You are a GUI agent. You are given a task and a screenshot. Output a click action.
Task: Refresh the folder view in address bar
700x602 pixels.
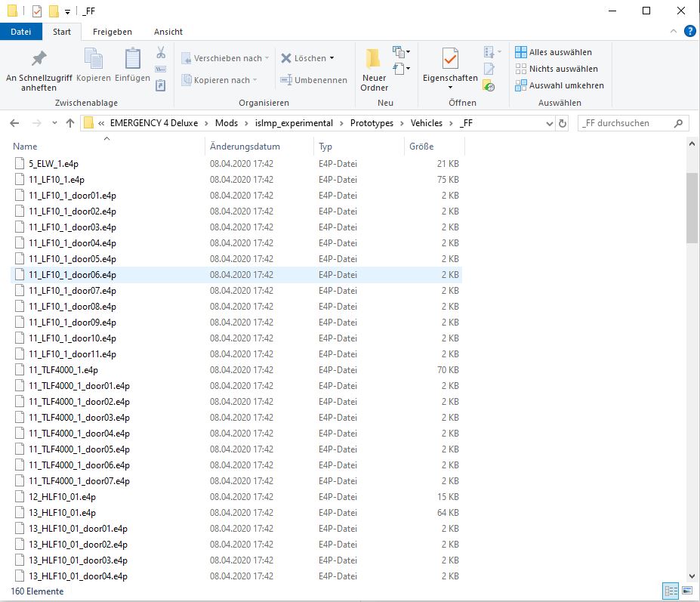click(x=563, y=123)
